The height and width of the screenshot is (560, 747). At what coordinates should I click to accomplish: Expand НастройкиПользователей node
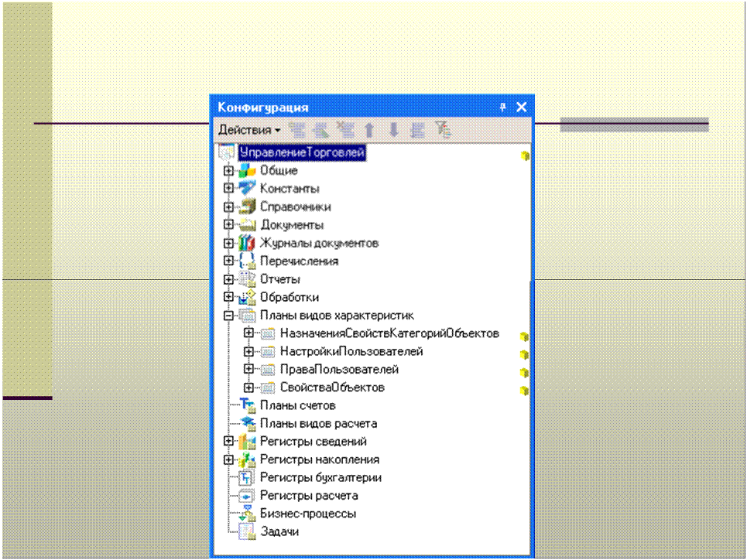[x=248, y=351]
